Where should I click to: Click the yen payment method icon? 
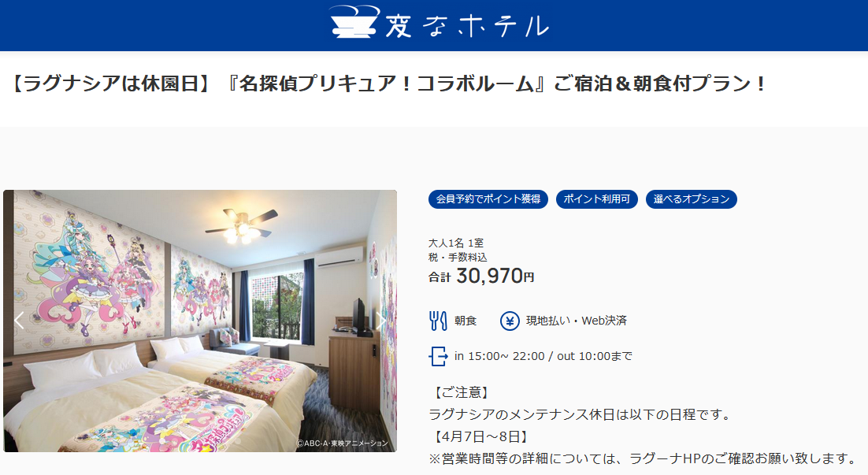[x=510, y=321]
